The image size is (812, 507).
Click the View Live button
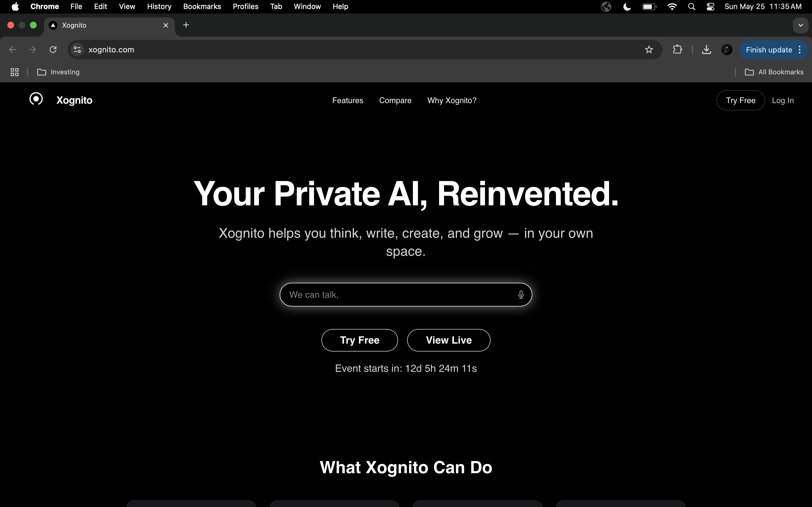449,340
